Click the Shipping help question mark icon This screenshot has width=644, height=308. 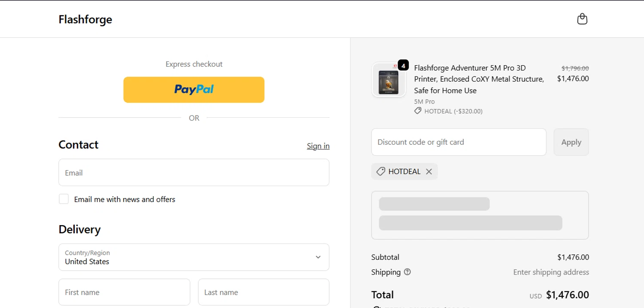point(407,272)
